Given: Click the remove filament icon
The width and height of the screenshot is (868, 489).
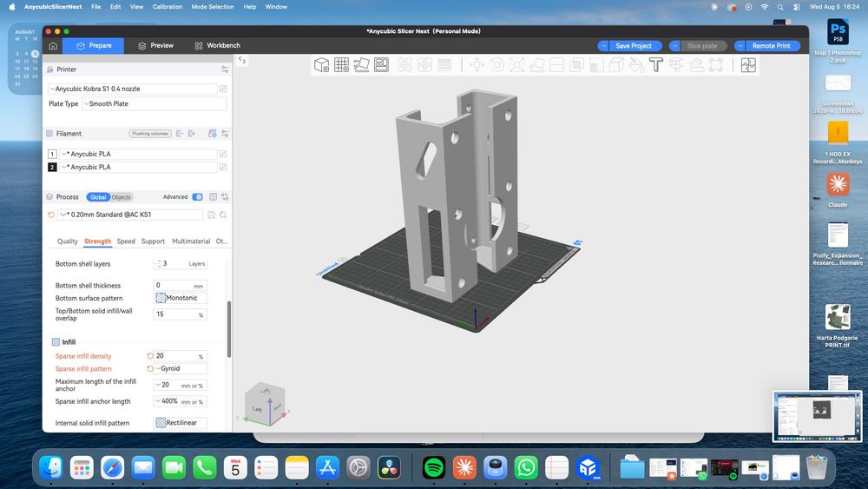Looking at the screenshot, I should (x=180, y=134).
